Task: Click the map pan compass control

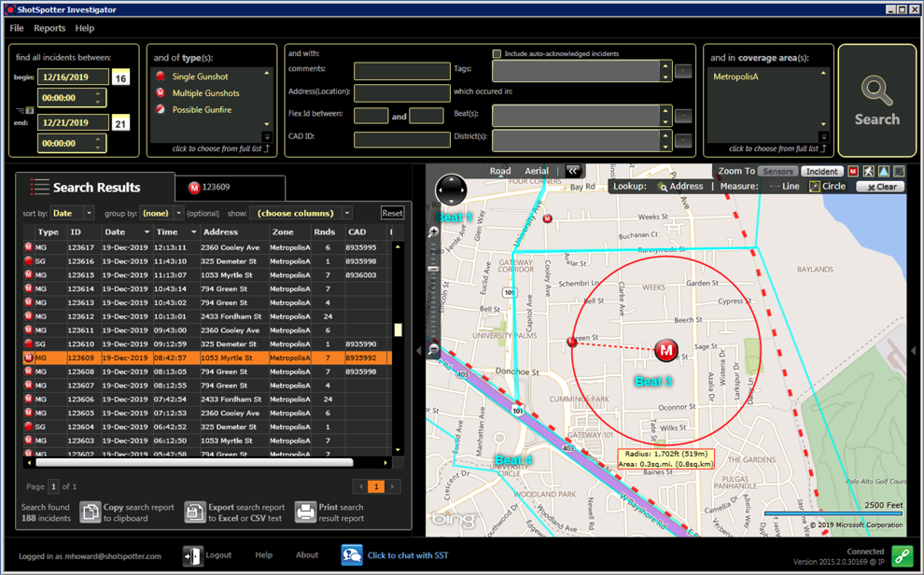Action: [452, 189]
